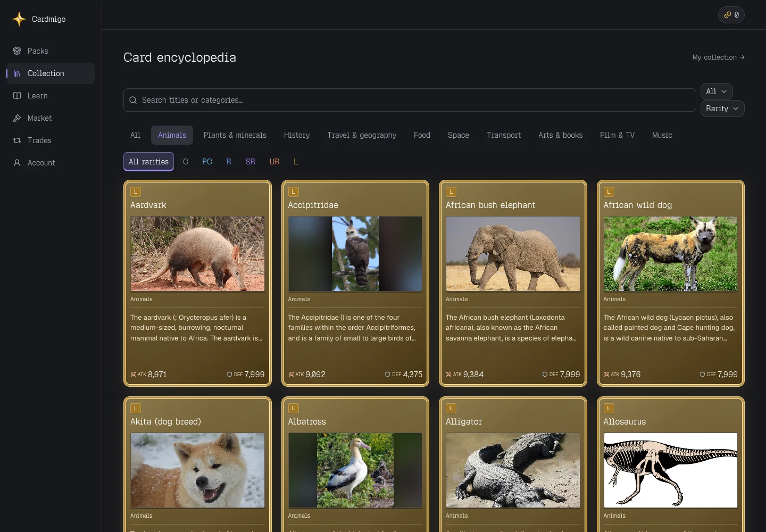Open the Collection sidebar item
The width and height of the screenshot is (766, 532).
point(51,73)
